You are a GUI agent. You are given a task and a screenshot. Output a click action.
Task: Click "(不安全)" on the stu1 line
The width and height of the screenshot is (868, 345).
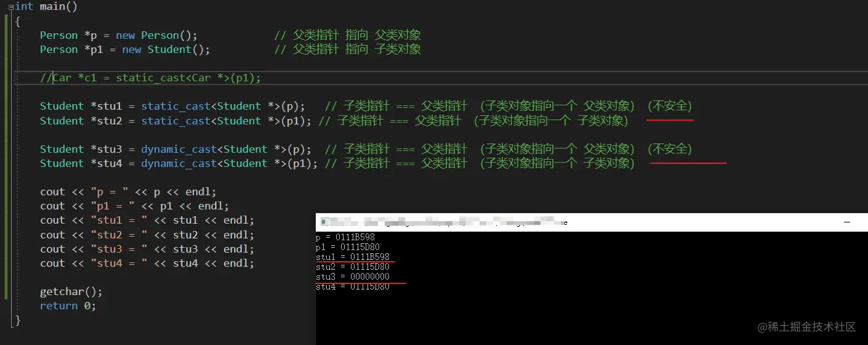pos(670,106)
